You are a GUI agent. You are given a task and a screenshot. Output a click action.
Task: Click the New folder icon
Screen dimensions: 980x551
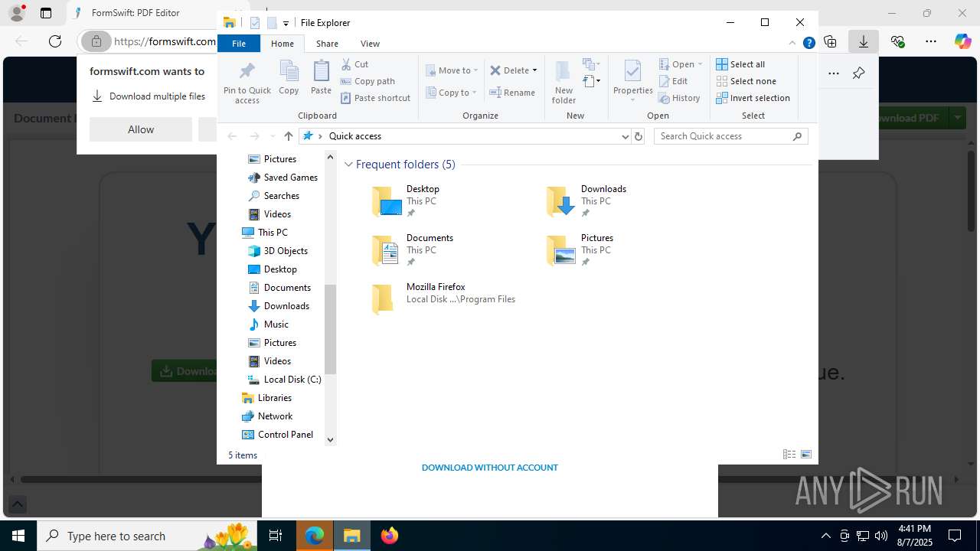563,82
